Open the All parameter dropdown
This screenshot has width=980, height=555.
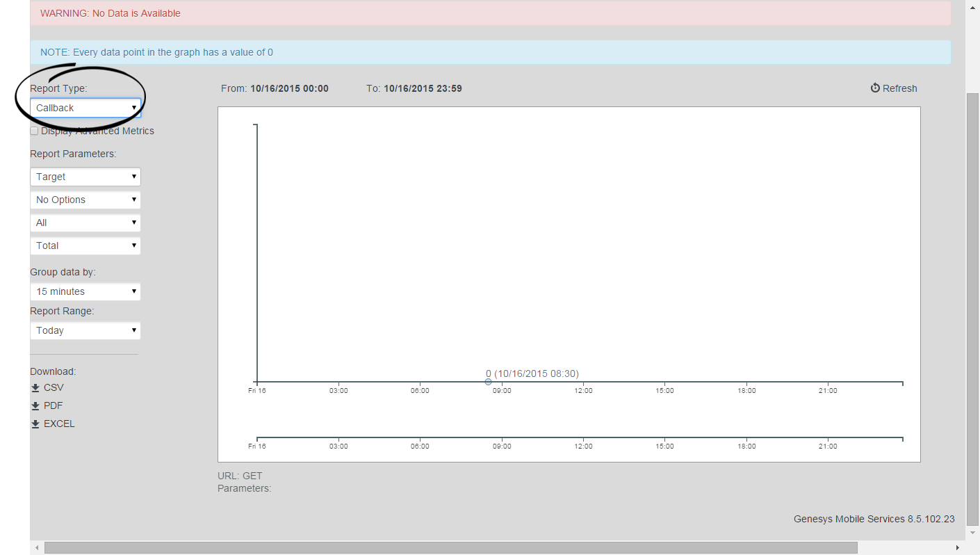pyautogui.click(x=85, y=223)
